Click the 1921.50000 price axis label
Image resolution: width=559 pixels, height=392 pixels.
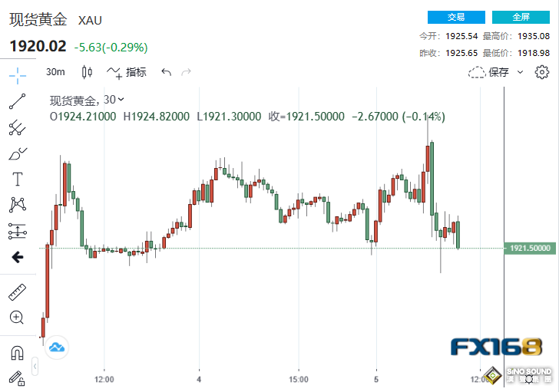tap(530, 249)
